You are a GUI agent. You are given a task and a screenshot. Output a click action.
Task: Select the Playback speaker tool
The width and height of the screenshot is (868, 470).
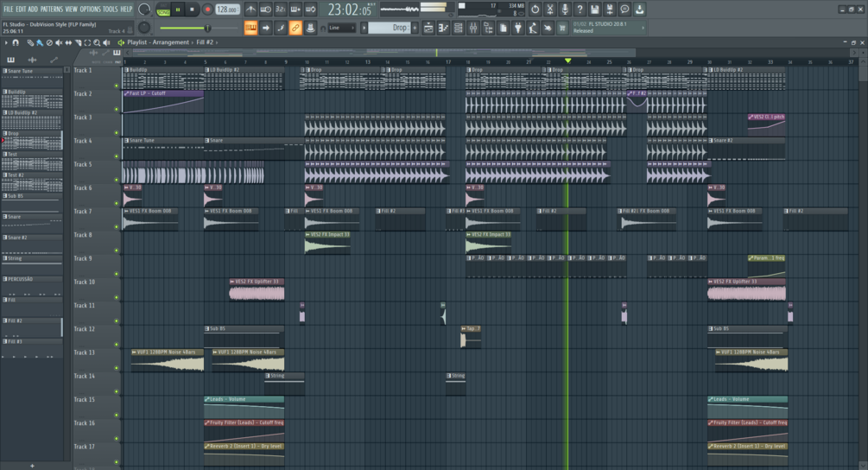point(106,42)
